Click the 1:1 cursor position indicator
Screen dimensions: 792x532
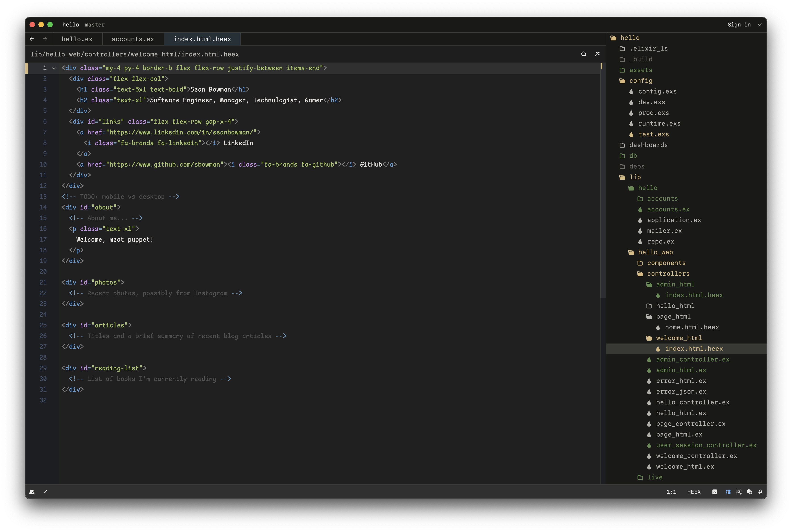tap(671, 492)
